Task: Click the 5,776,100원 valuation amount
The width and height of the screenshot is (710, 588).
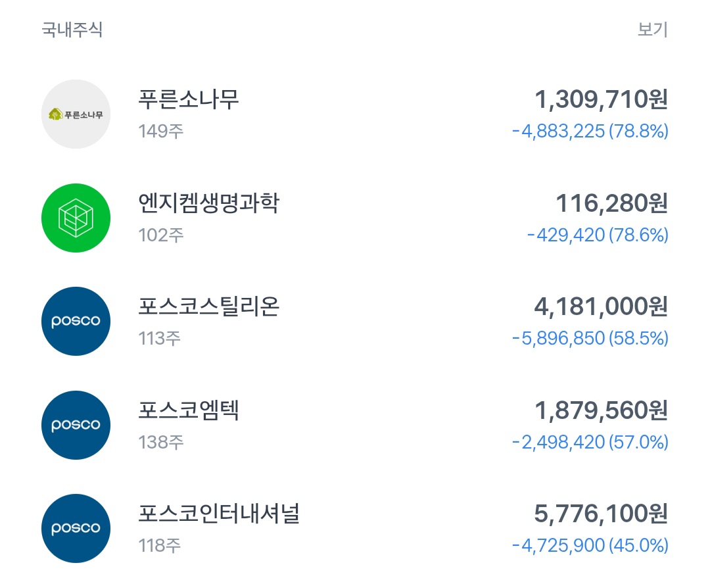Action: 601,514
